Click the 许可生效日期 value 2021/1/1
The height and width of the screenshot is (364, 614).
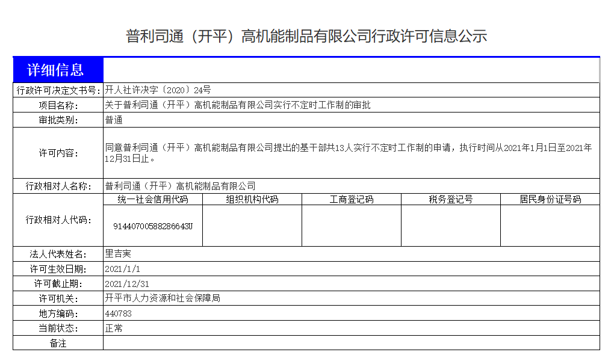click(122, 269)
